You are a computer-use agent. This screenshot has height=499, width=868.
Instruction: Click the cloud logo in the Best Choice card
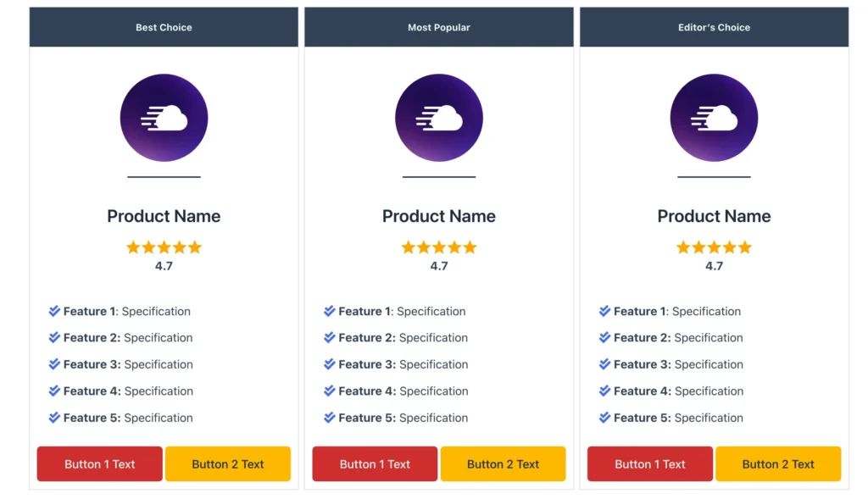pyautogui.click(x=164, y=117)
